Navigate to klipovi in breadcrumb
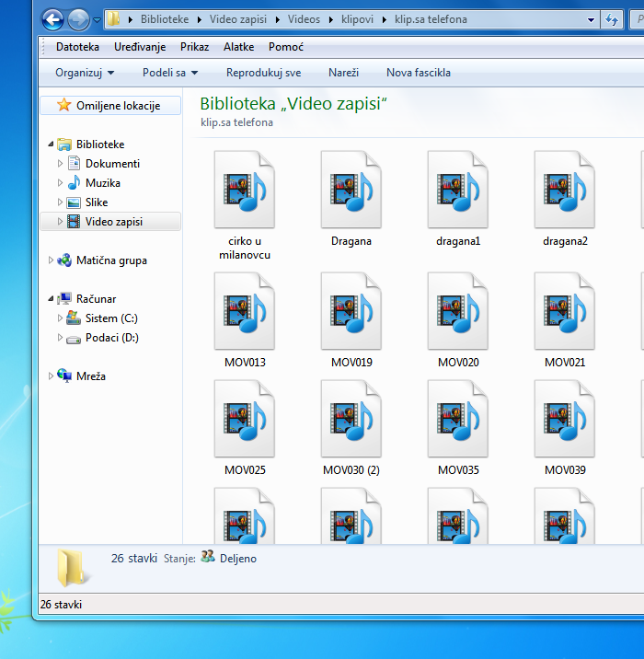This screenshot has width=644, height=659. 358,19
